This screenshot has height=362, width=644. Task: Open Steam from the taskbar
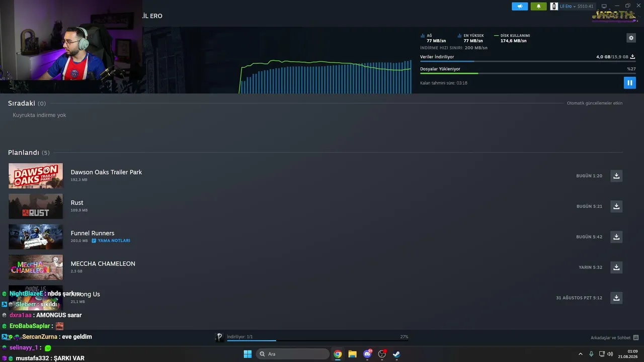(396, 354)
